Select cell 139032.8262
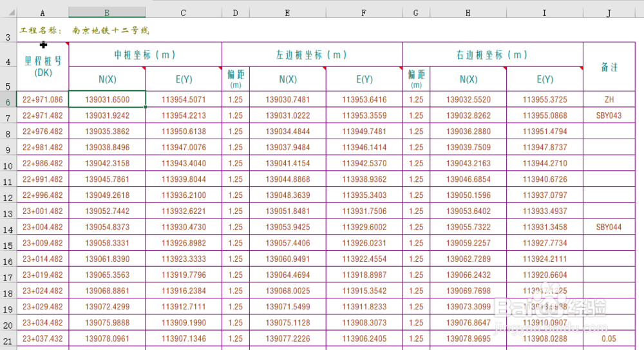644x350 pixels. click(468, 115)
